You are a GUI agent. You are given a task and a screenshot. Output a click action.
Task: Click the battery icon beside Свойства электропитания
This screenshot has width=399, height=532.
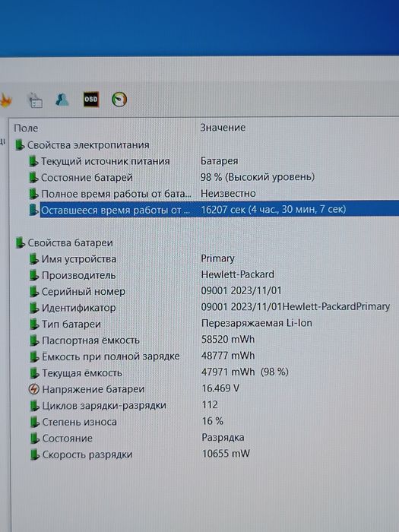(20, 145)
